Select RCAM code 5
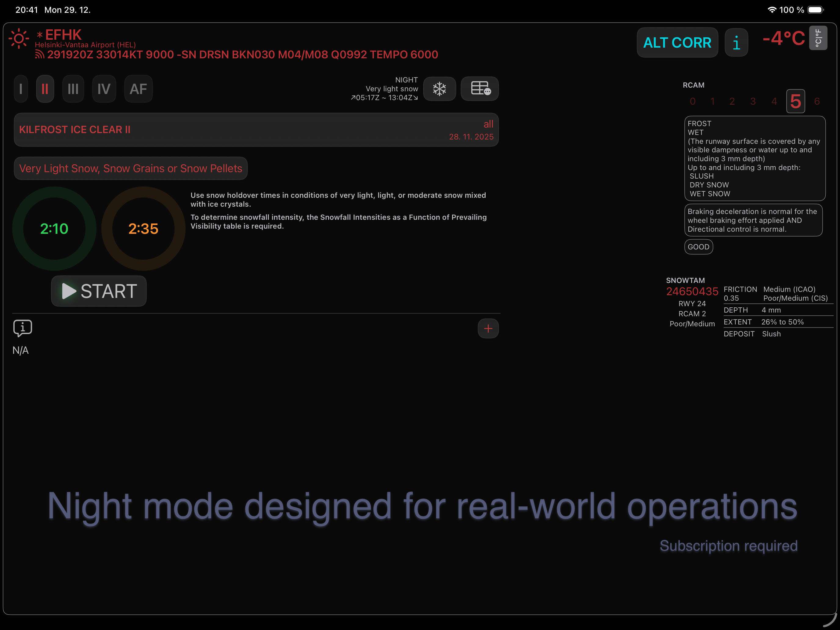 coord(795,101)
